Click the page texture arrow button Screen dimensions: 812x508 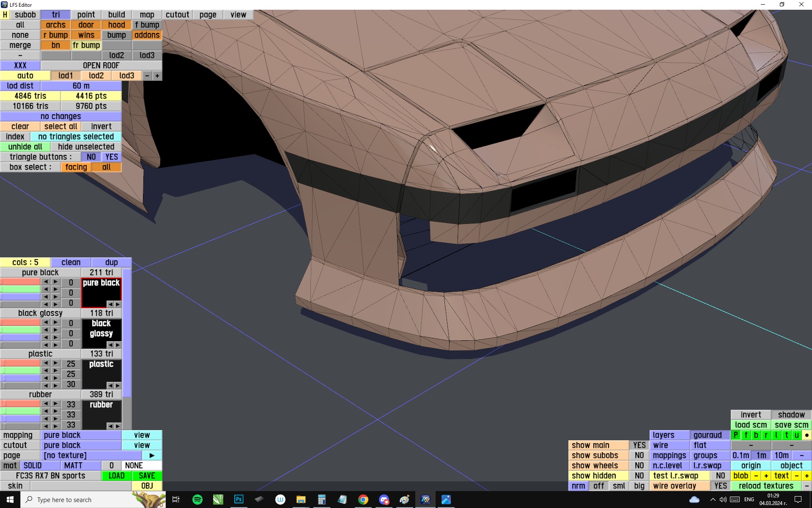point(152,456)
